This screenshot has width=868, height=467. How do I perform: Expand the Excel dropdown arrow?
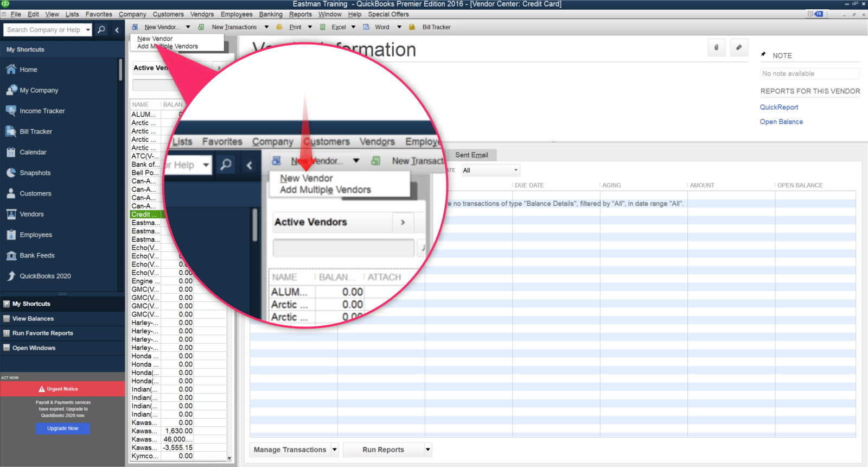[353, 27]
